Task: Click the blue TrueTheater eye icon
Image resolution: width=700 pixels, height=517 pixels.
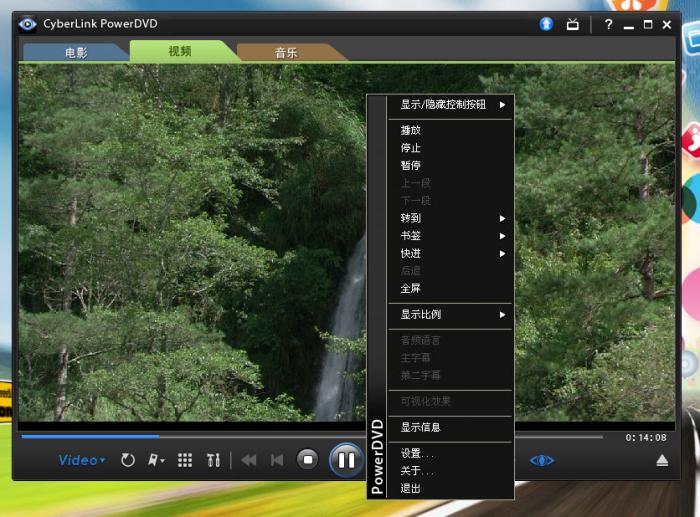Action: pyautogui.click(x=542, y=460)
